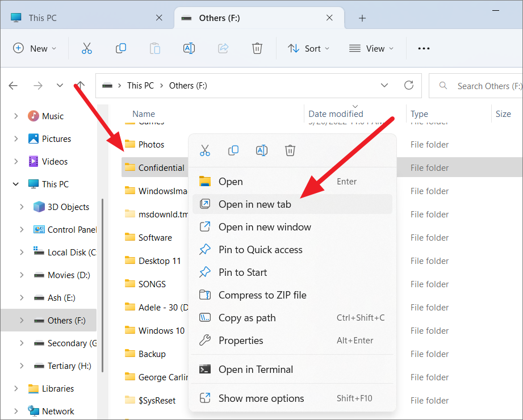Click the 3D Objects icon in the sidebar
Screen dimensions: 523x420
click(x=39, y=207)
